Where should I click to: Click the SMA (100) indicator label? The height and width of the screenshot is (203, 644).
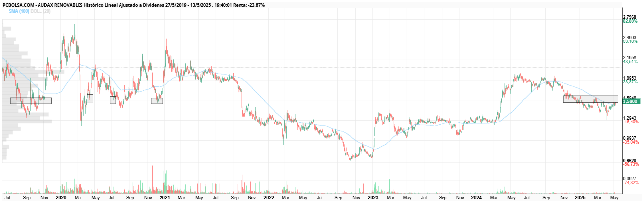click(18, 11)
